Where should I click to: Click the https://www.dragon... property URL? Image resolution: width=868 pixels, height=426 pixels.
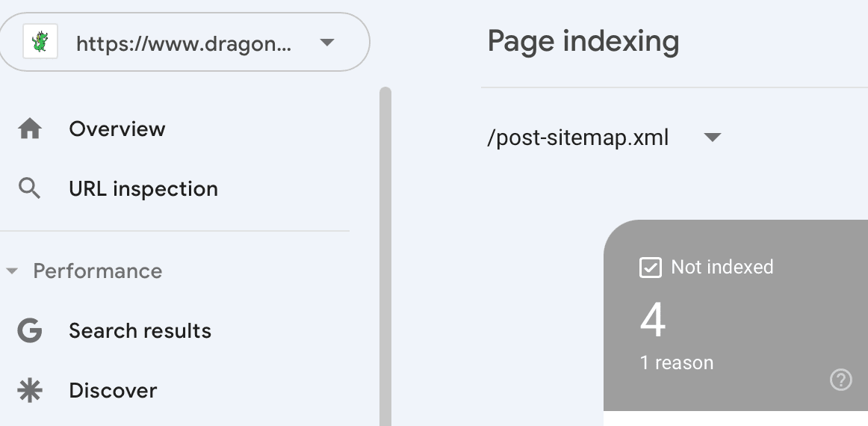pyautogui.click(x=184, y=43)
